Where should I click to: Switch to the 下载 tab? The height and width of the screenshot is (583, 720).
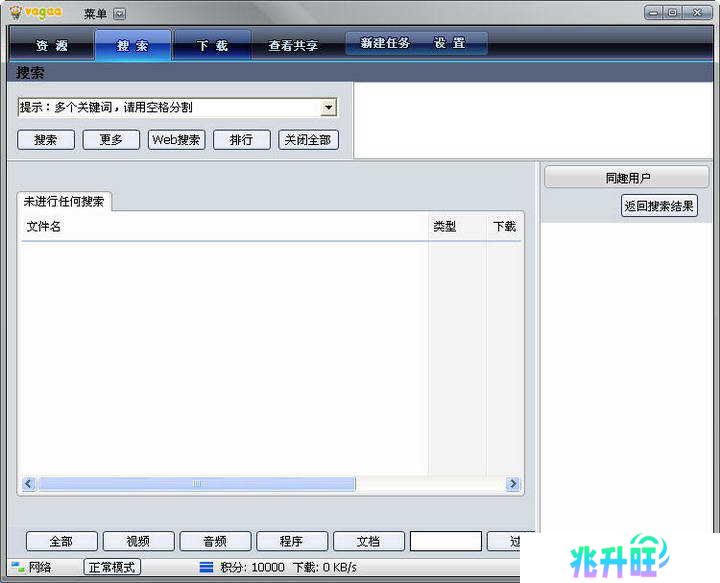pos(213,45)
